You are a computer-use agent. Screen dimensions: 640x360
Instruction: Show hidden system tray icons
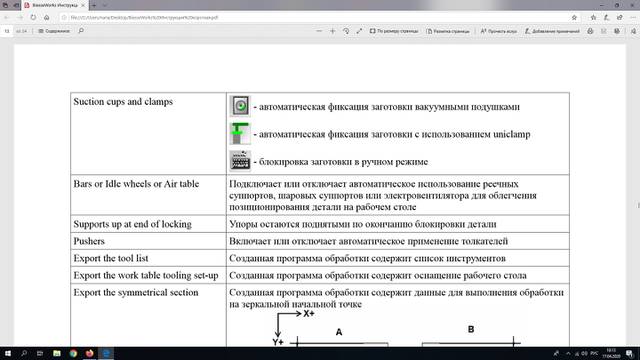click(568, 353)
